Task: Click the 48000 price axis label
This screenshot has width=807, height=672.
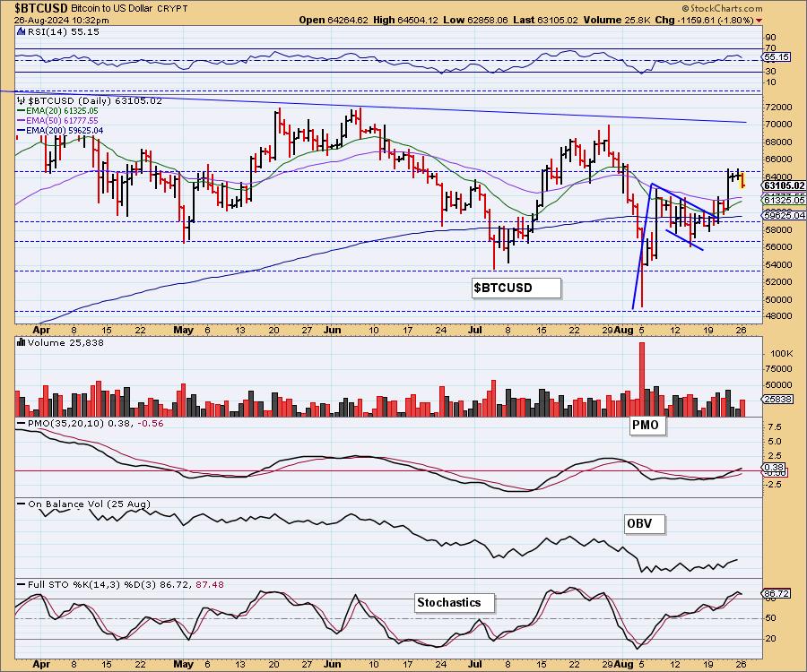Action: click(x=778, y=316)
